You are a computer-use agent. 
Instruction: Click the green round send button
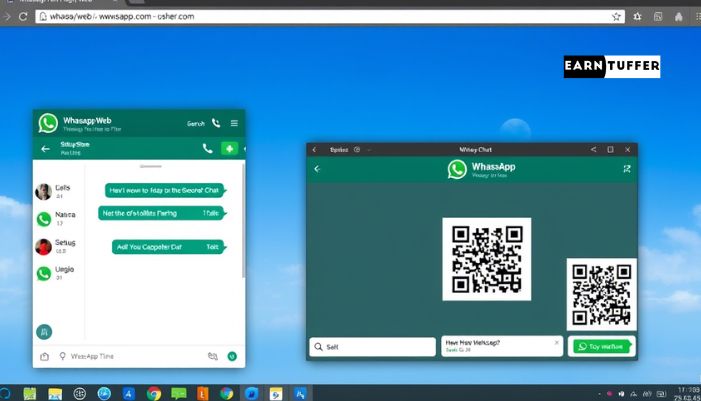(x=232, y=356)
